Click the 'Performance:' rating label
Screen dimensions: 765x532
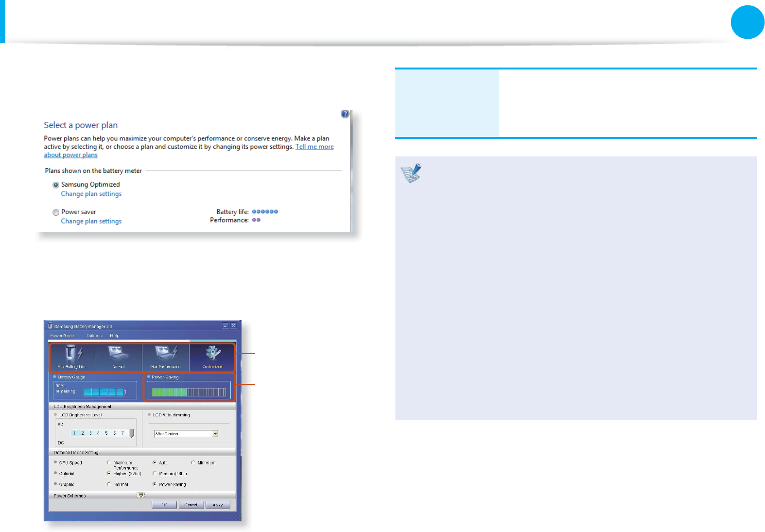click(229, 220)
